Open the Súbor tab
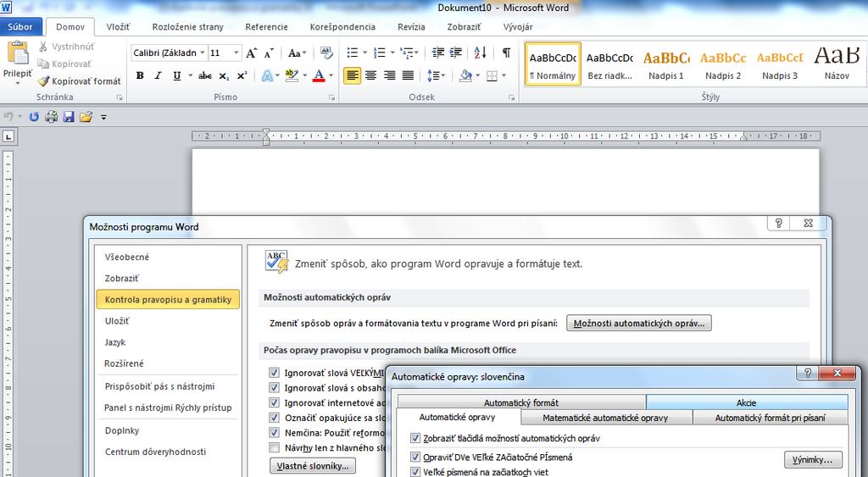This screenshot has height=477, width=868. (20, 26)
